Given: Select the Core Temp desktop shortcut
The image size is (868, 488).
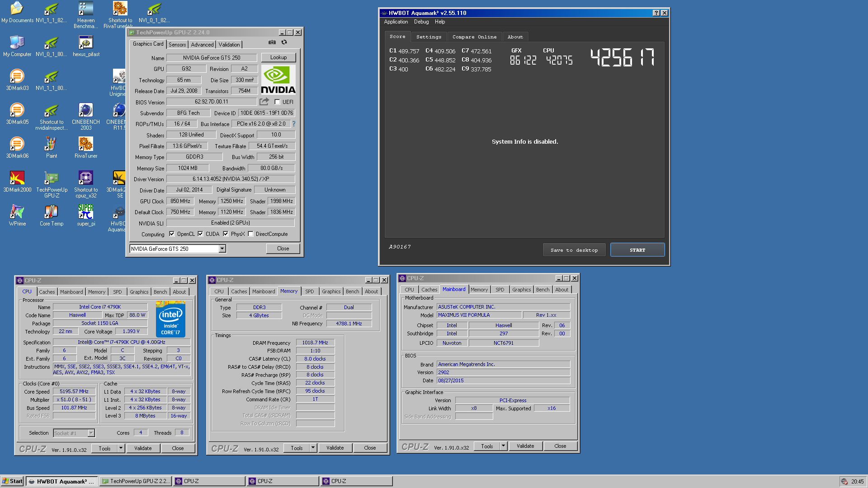Looking at the screenshot, I should point(52,216).
